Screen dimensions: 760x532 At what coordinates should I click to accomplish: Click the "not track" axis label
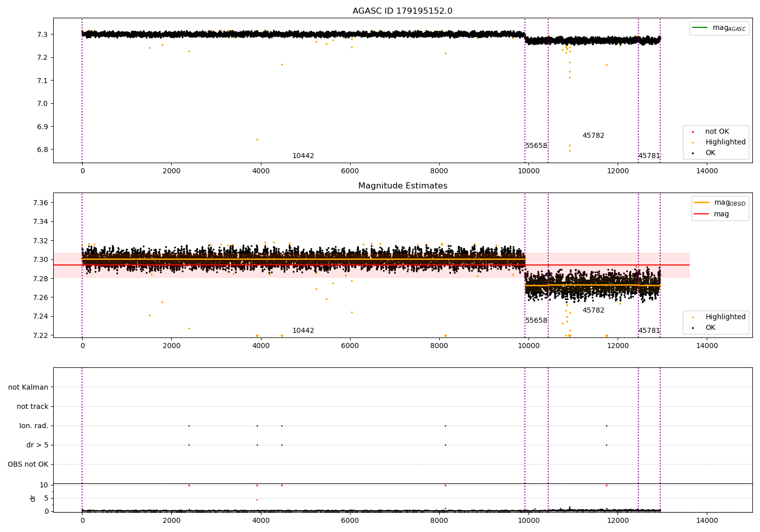[32, 407]
